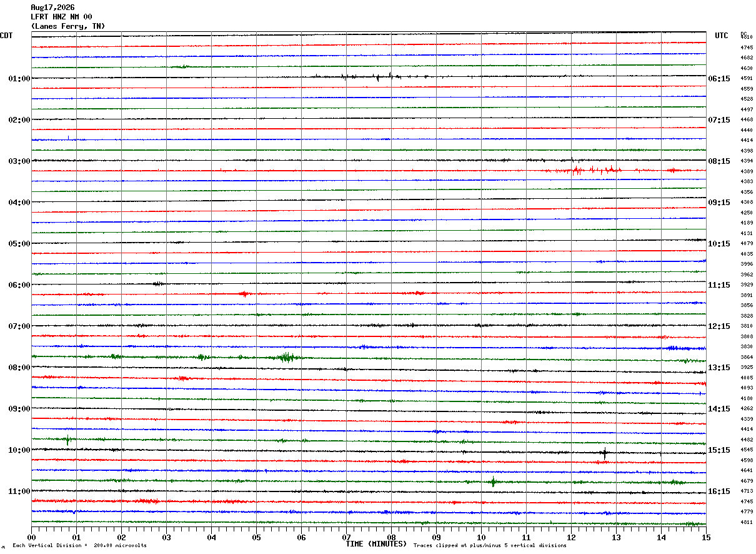Select the 03:00 CDT row label
756x554 pixels.
pos(19,161)
